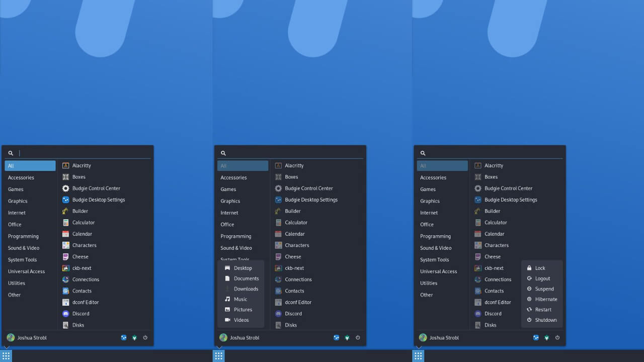644x362 pixels.
Task: Choose Suspend from the session menu
Action: pos(543,289)
